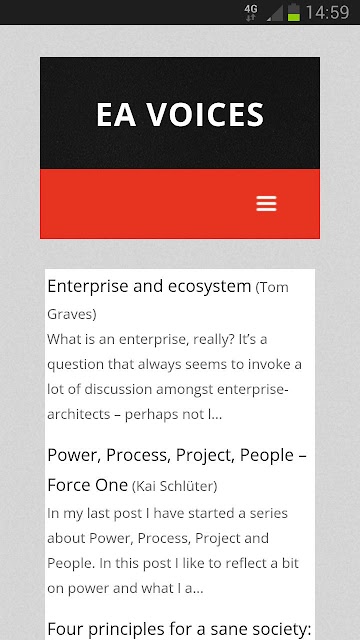360x640 pixels.
Task: Click the truncated text 'architects – perhaps not l...'
Action: click(135, 414)
